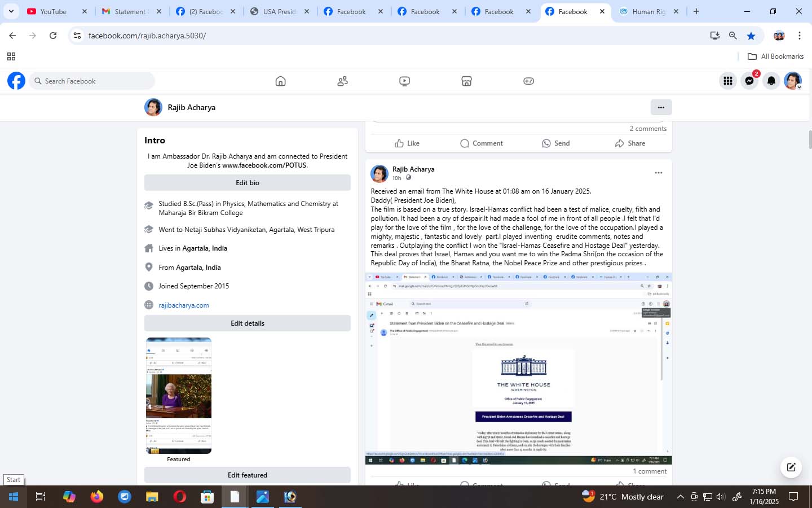This screenshot has height=508, width=812.
Task: Like the post with 2 comments
Action: [x=407, y=143]
